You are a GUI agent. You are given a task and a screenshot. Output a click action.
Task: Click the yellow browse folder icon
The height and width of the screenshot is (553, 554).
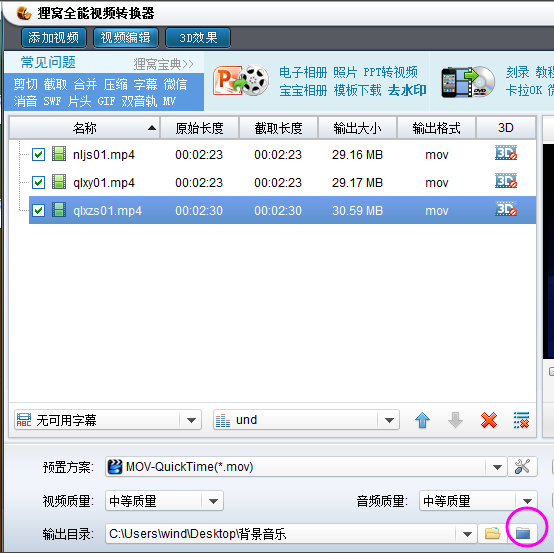[x=492, y=533]
